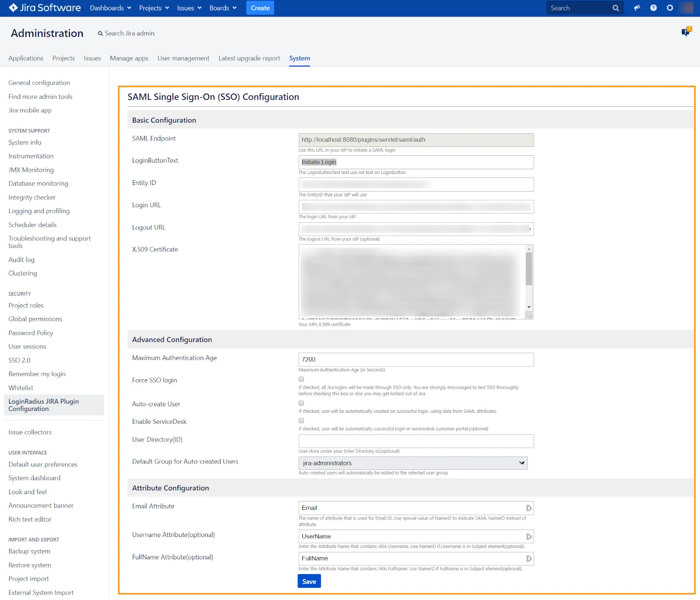Screen dimensions: 700x600
Task: Open Clustering sidebar link
Action: click(23, 273)
